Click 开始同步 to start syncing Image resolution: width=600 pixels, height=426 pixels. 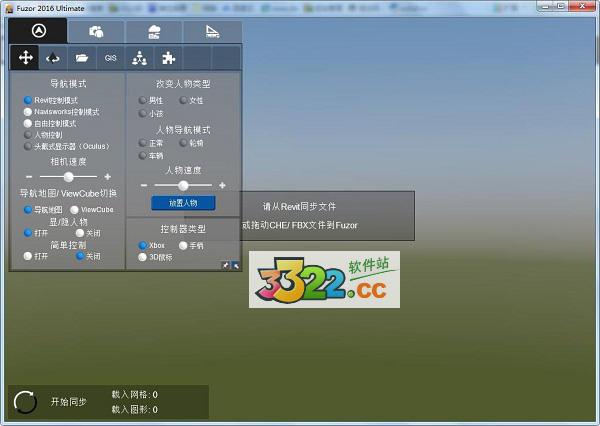coord(69,402)
